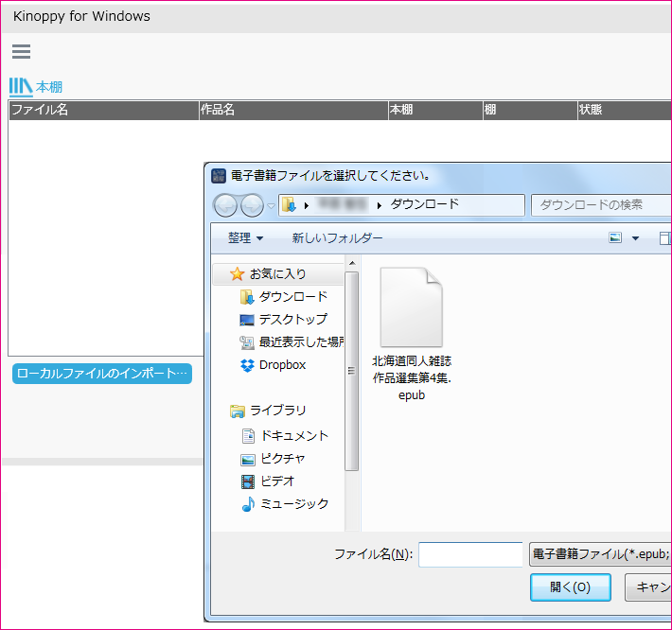
Task: Focus the ファイル名(N) input field
Action: (x=470, y=554)
